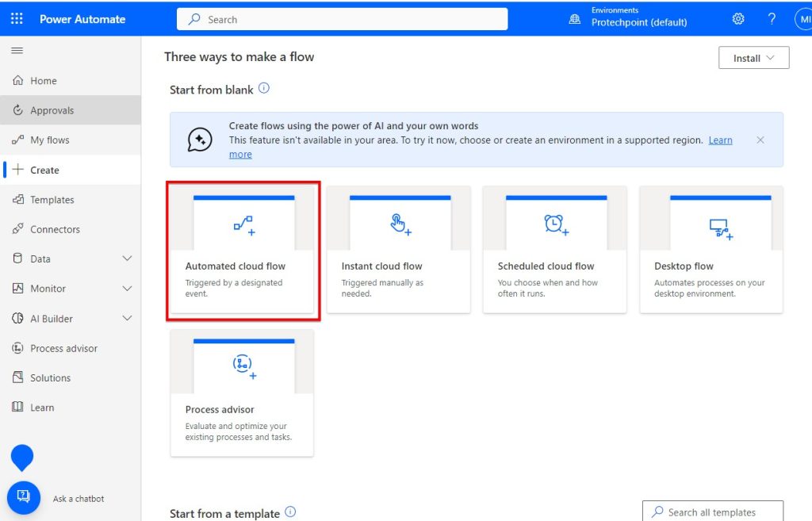Click the AI chat sparkle icon in banner
812x521 pixels.
199,140
